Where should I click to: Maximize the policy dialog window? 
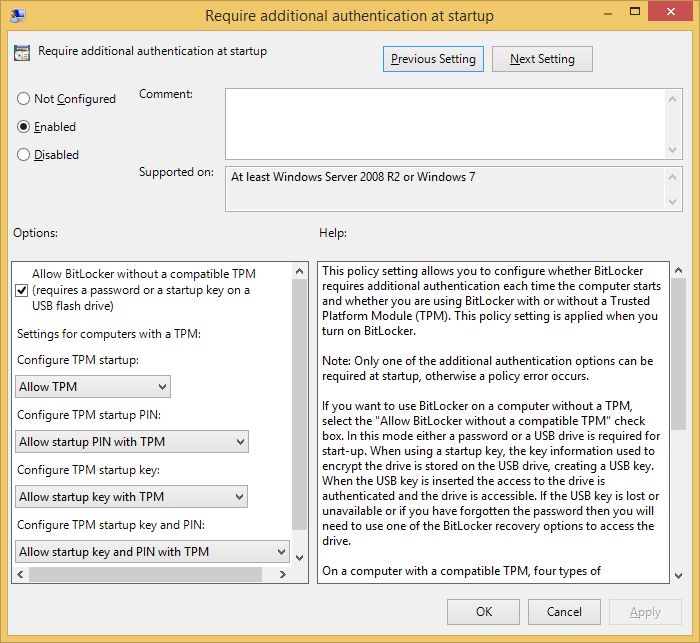pos(626,13)
